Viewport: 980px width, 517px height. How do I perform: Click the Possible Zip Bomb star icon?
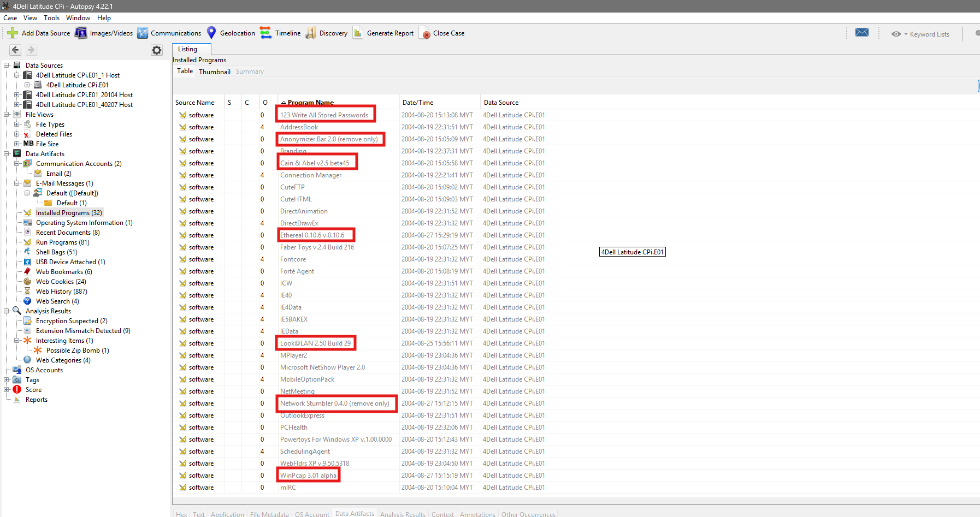pyautogui.click(x=38, y=350)
